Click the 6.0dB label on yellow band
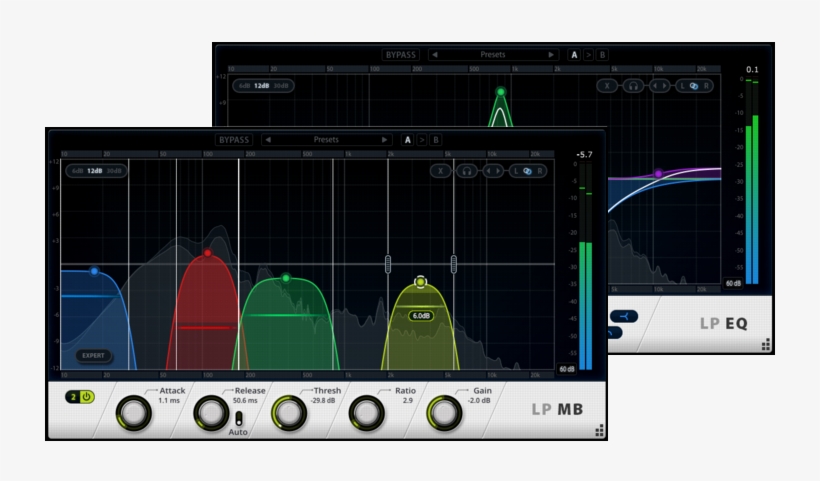 tap(421, 316)
